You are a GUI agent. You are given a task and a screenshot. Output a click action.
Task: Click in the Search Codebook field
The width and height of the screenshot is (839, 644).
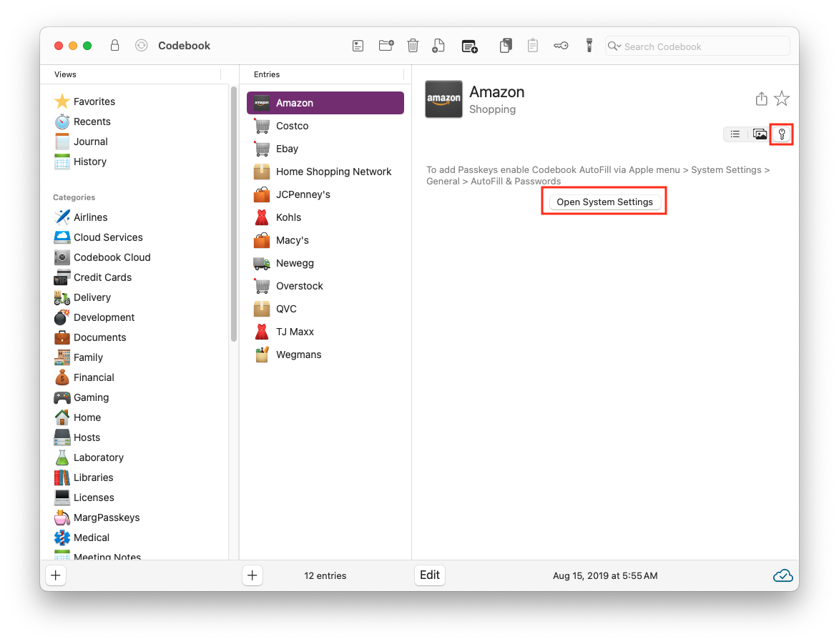click(x=698, y=46)
